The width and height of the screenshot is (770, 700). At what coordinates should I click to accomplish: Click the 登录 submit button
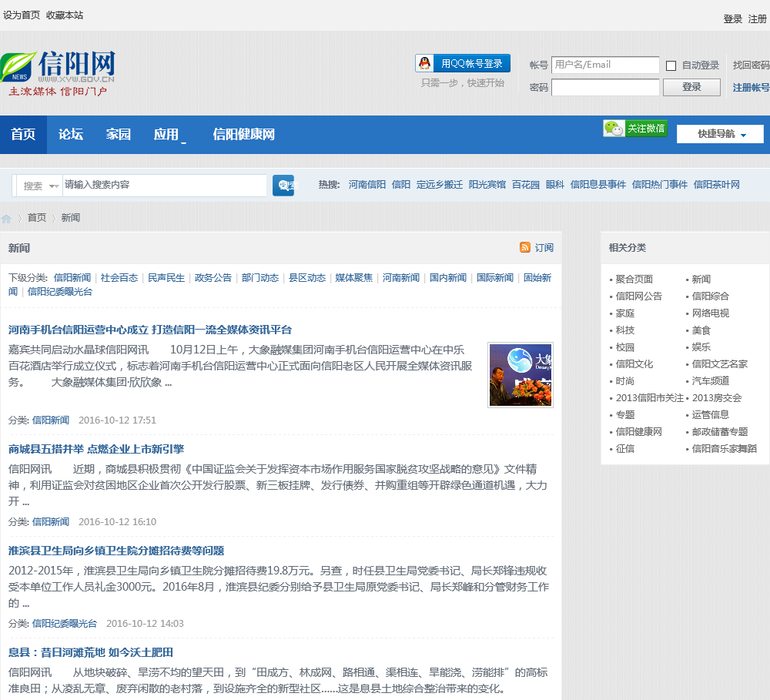(691, 87)
